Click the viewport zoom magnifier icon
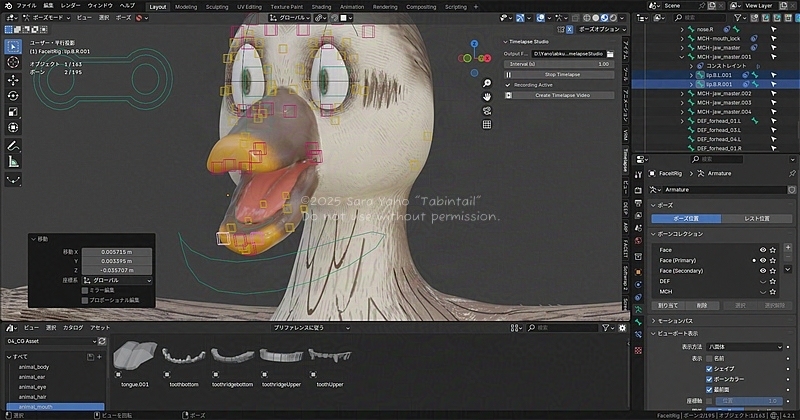Screen dimensions: 800x420 [x=486, y=80]
